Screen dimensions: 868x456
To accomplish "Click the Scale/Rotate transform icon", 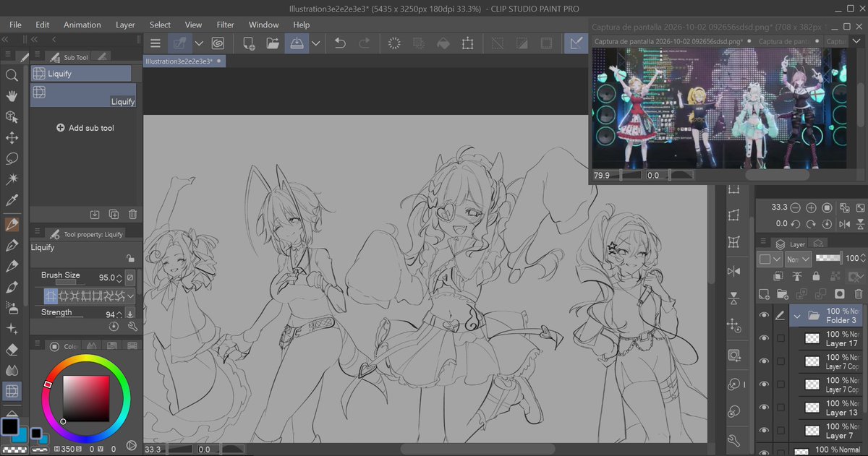I will 467,43.
